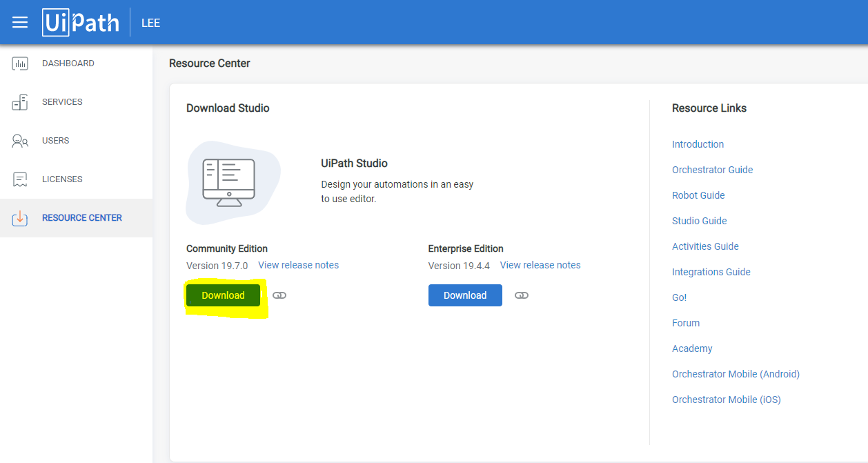Navigate to Licenses
Viewport: 868px width, 463px height.
tap(62, 179)
